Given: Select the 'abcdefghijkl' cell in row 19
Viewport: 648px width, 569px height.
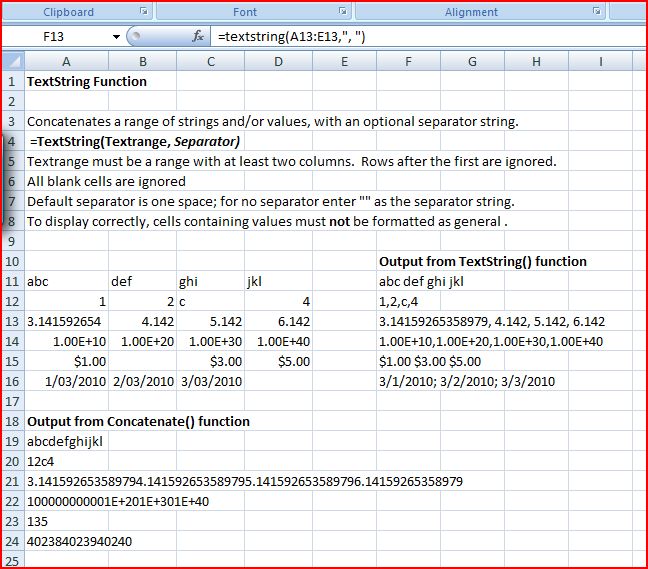Looking at the screenshot, I should (x=65, y=441).
